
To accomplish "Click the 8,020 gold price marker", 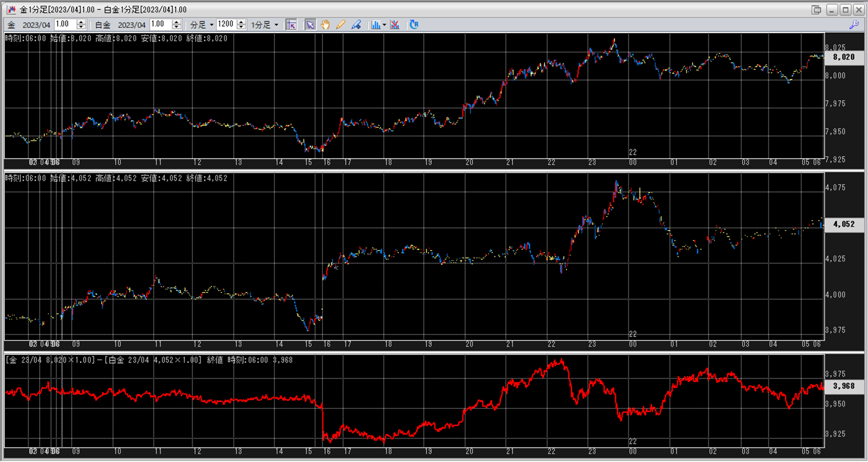I will point(843,57).
